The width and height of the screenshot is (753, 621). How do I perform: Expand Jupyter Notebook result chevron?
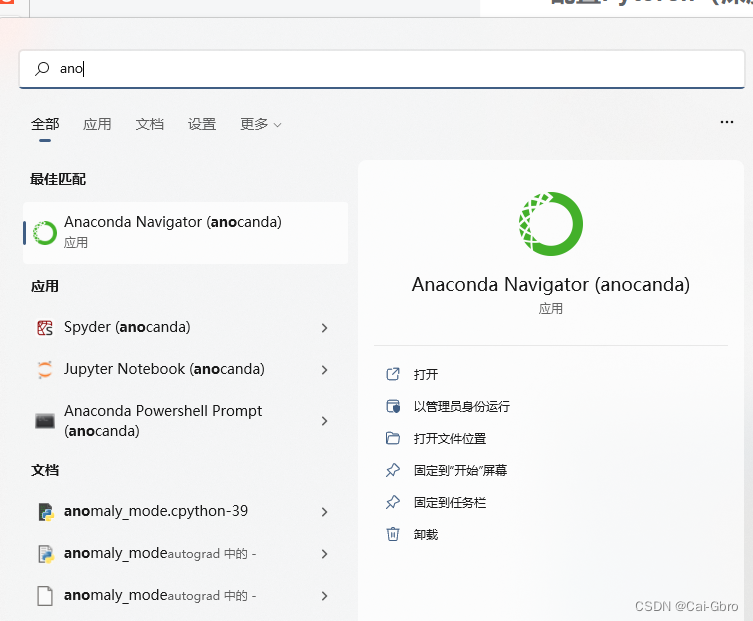[325, 370]
